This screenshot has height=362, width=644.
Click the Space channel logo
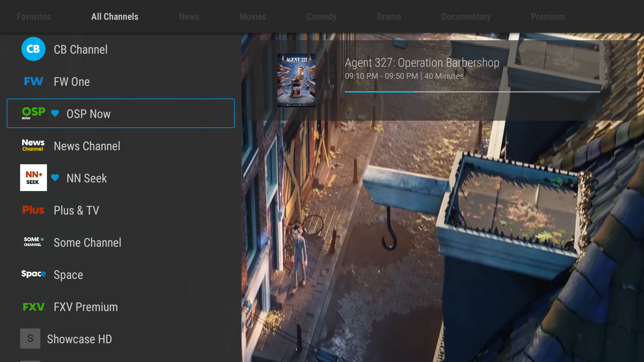point(33,274)
